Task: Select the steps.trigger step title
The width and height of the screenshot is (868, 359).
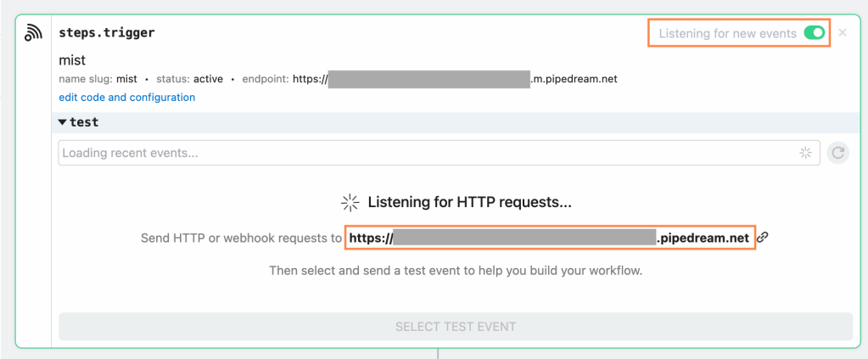Action: (106, 33)
